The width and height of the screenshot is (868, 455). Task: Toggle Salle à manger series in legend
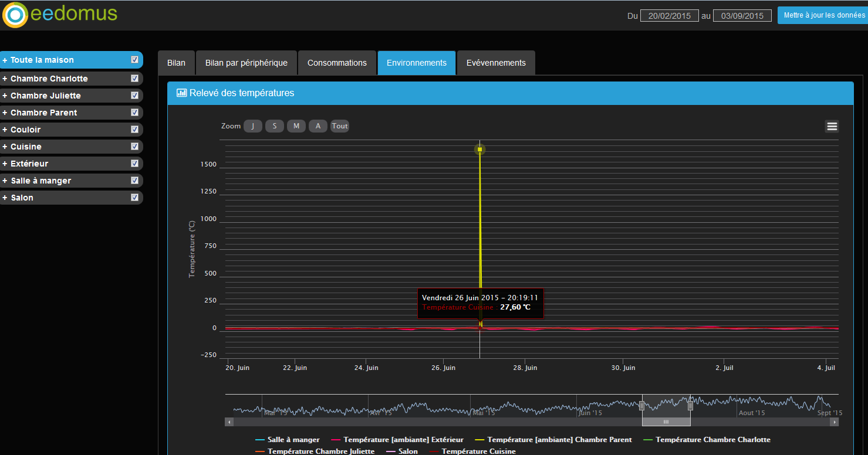(x=288, y=440)
